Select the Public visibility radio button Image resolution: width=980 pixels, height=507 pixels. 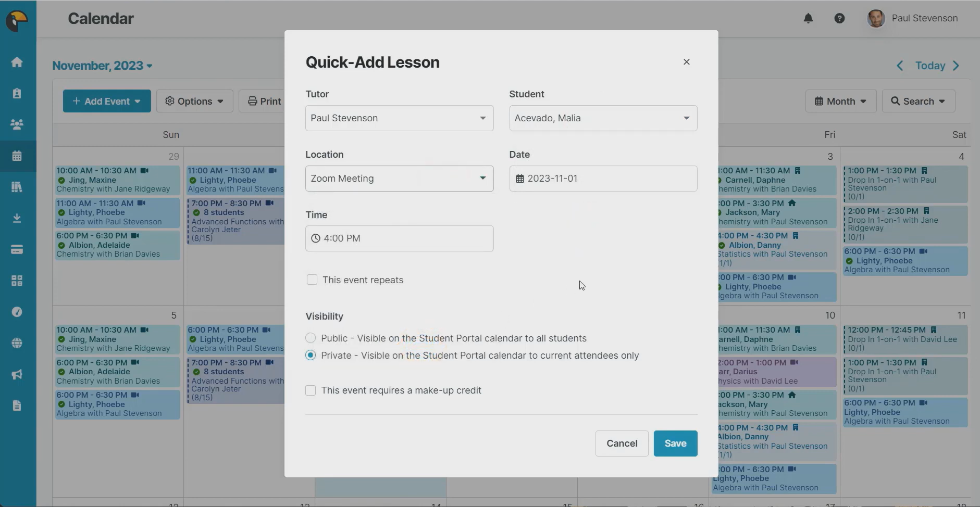[x=310, y=338]
